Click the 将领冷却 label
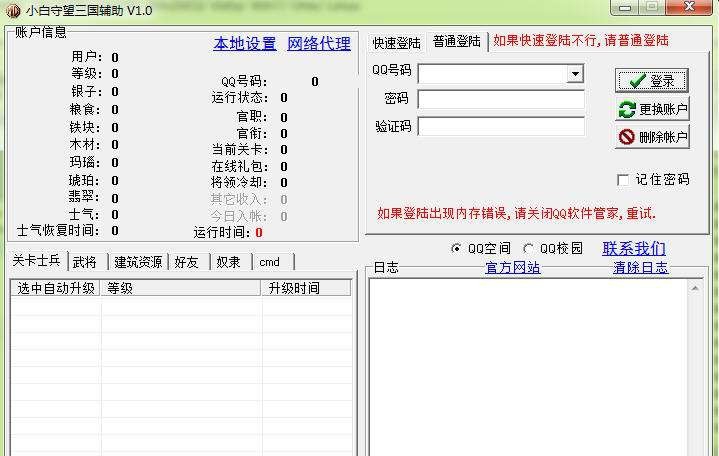Screen dimensions: 719x456 click(x=239, y=183)
